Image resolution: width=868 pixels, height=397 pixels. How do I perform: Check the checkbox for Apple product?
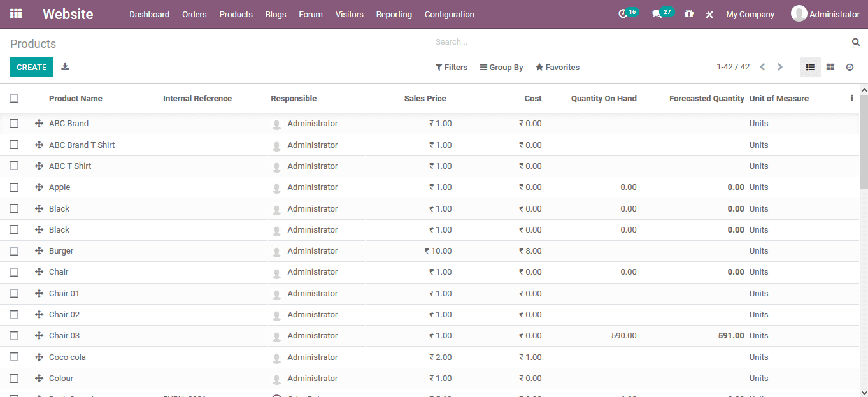click(x=14, y=187)
